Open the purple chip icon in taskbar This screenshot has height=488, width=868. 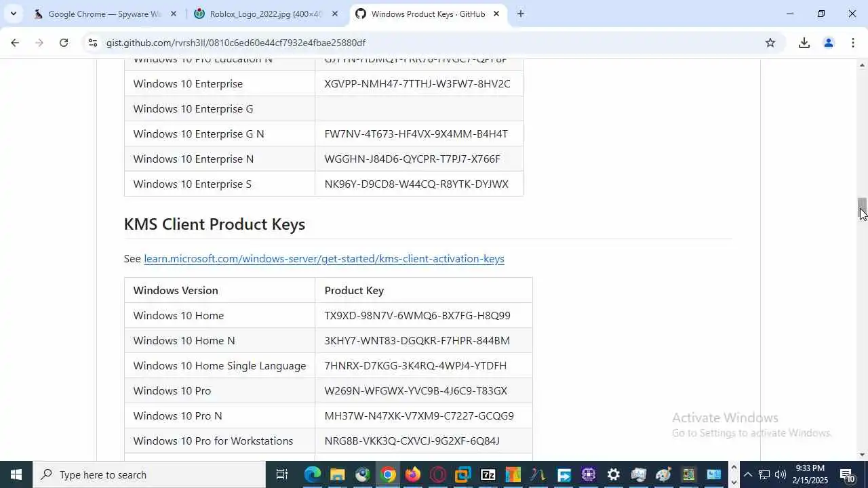click(589, 474)
